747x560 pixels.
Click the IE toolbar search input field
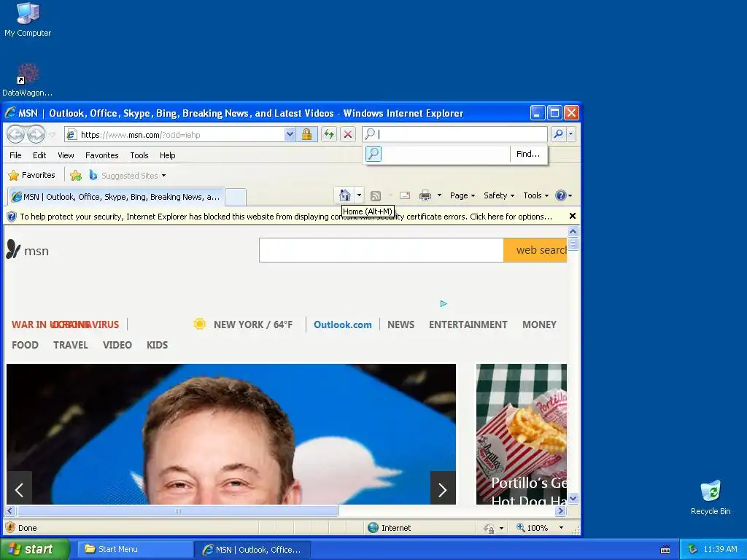point(454,134)
